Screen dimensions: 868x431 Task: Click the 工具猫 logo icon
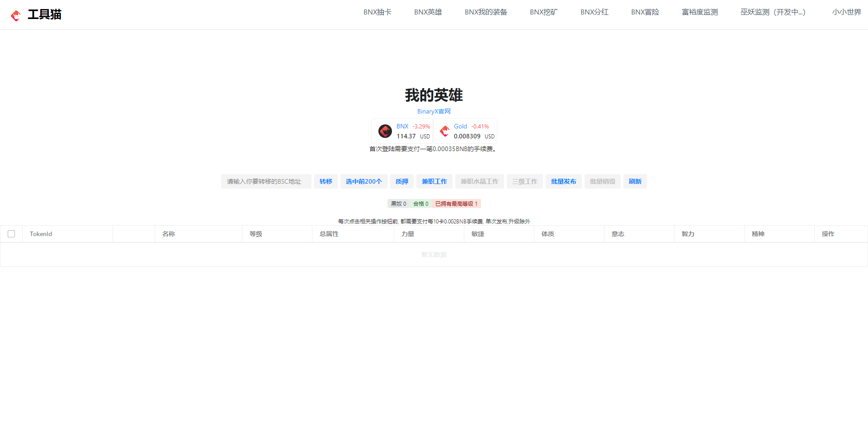pyautogui.click(x=16, y=15)
